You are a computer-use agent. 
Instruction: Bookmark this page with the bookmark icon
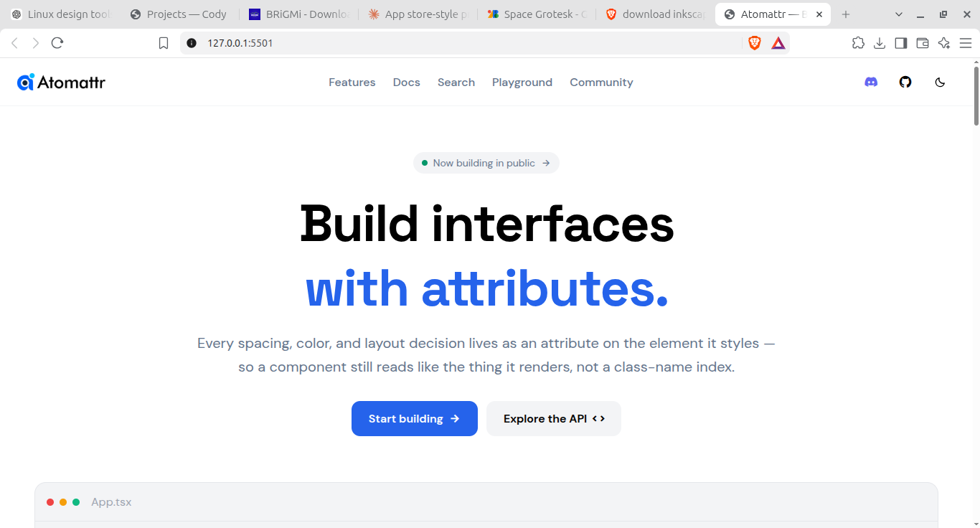point(164,43)
